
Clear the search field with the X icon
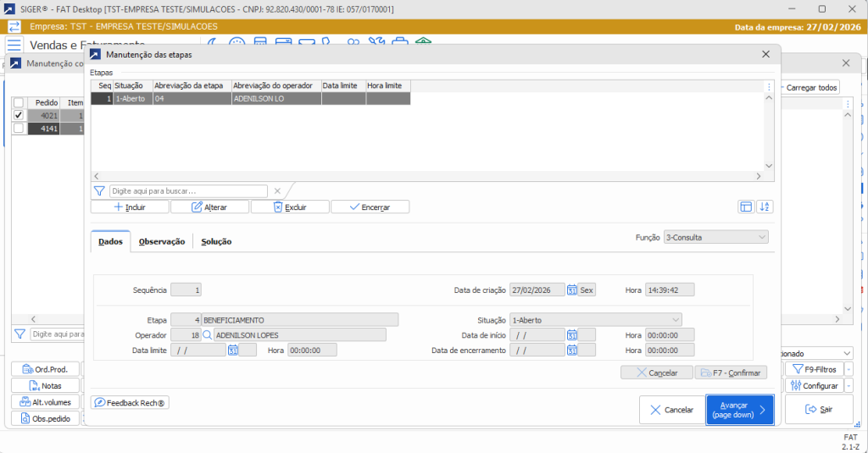(276, 191)
